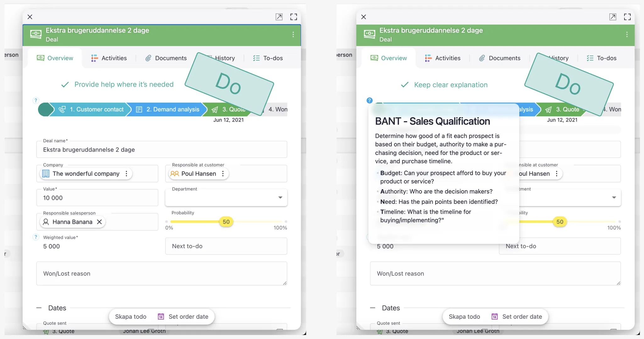Click Skapa todo button in left panel
This screenshot has height=339, width=644.
click(130, 316)
